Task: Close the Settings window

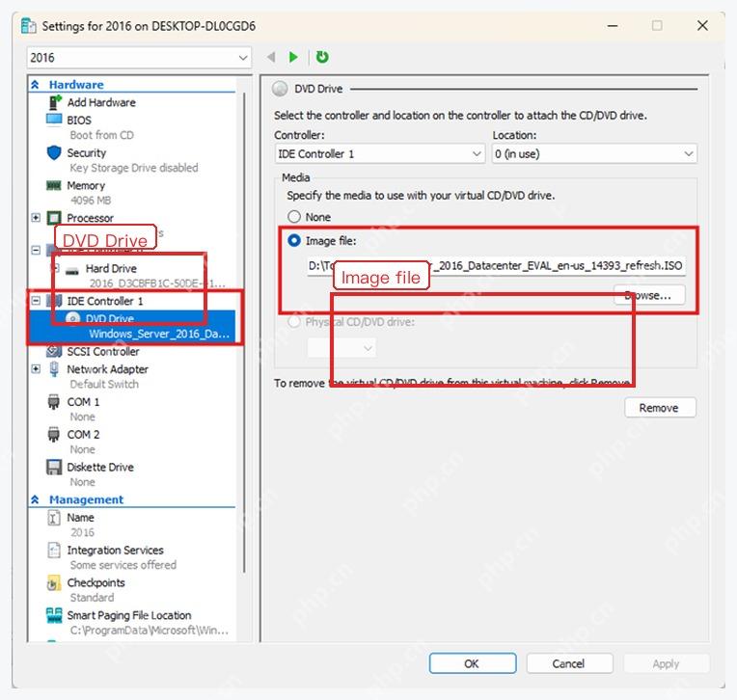Action: point(702,25)
